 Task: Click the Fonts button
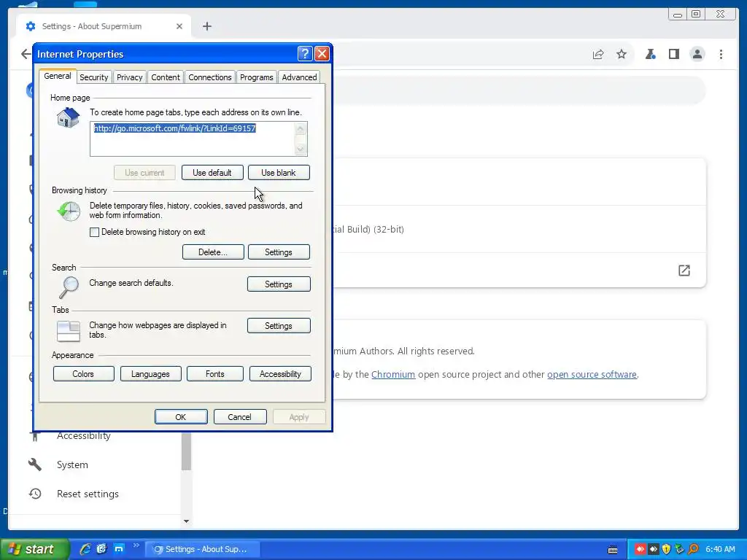[x=215, y=374]
